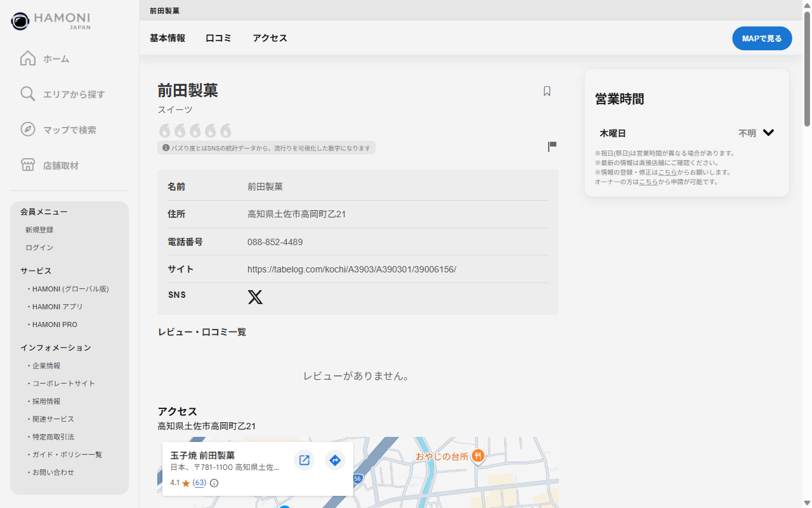Screen dimensions: 812x508
Task: Open マップで検索 in sidebar
Action: (x=70, y=130)
